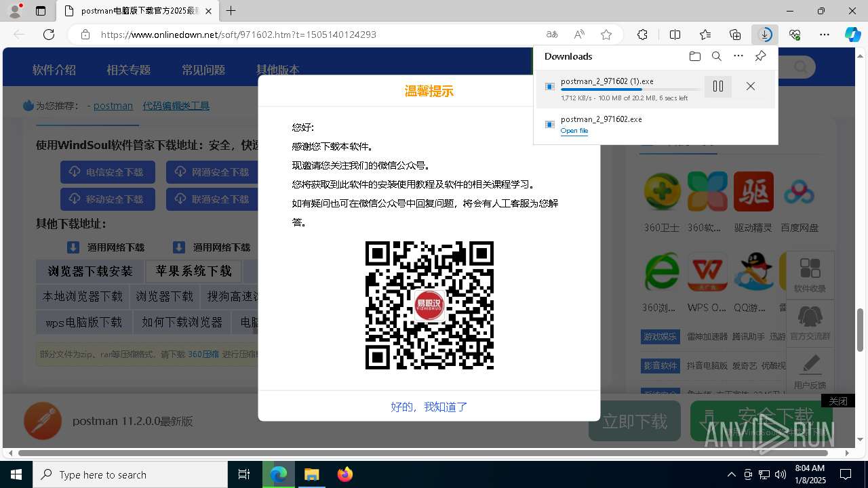Click the 360压缩 link
Image resolution: width=868 pixels, height=488 pixels.
click(x=203, y=354)
